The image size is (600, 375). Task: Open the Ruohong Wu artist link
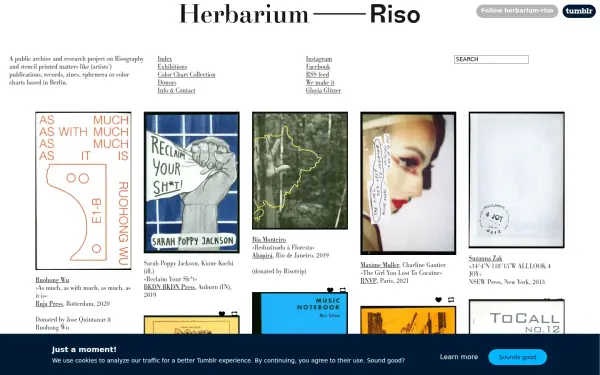pyautogui.click(x=52, y=280)
